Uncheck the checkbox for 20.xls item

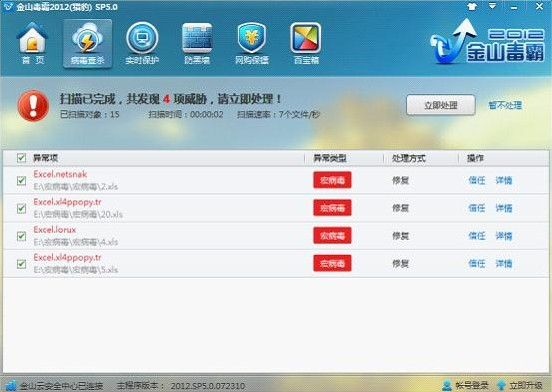coord(21,208)
